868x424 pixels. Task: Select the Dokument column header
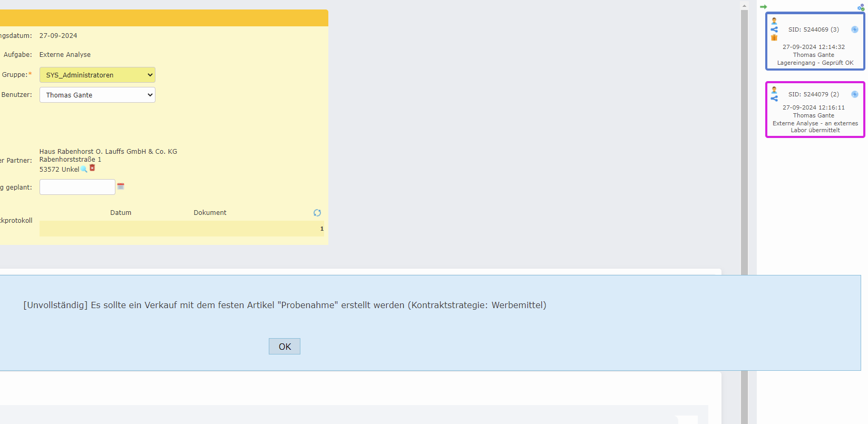point(210,213)
